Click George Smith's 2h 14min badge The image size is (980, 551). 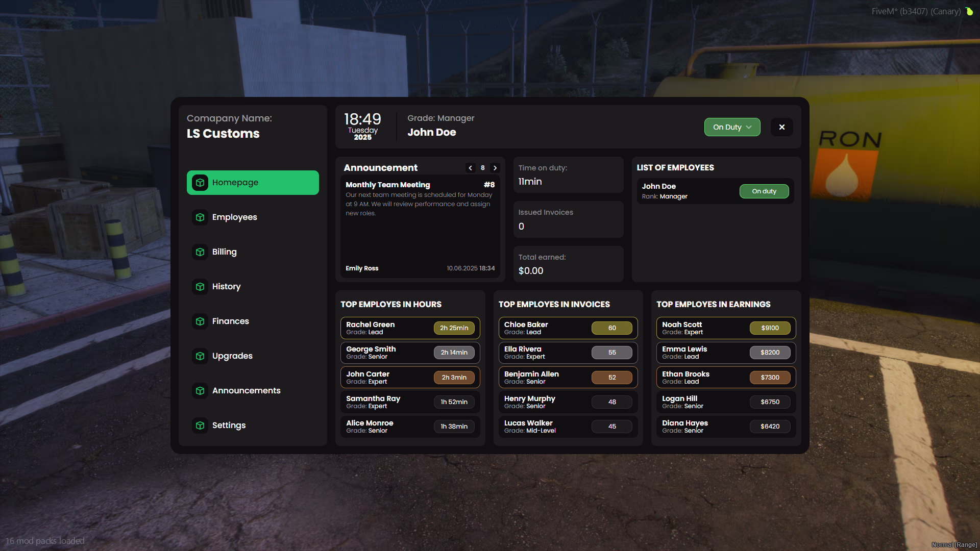pyautogui.click(x=454, y=353)
